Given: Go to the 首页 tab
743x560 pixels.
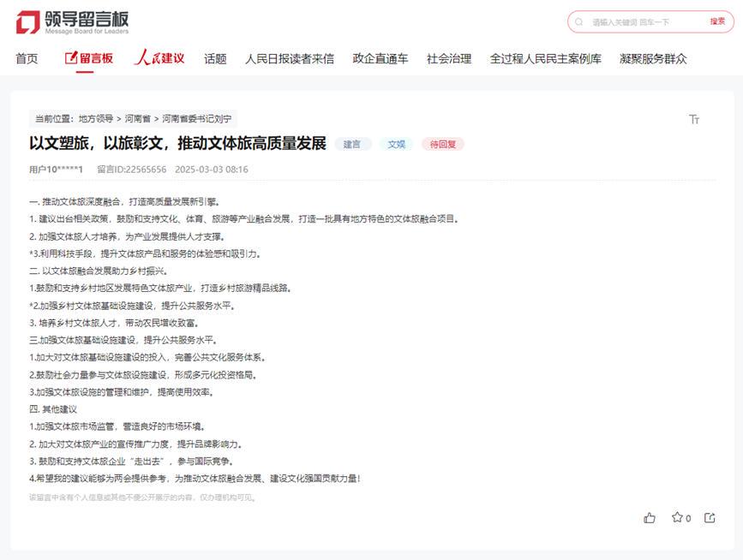Looking at the screenshot, I should (x=27, y=58).
